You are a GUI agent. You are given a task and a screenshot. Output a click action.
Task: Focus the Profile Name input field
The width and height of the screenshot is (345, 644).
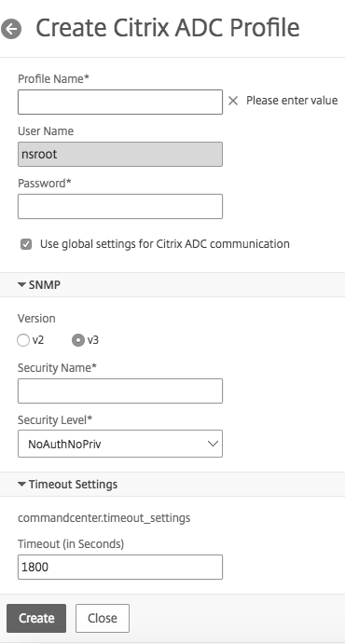[120, 102]
